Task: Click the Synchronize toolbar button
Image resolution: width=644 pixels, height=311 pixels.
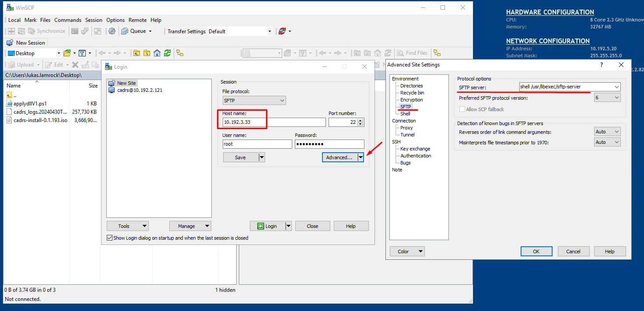Action: click(x=47, y=31)
